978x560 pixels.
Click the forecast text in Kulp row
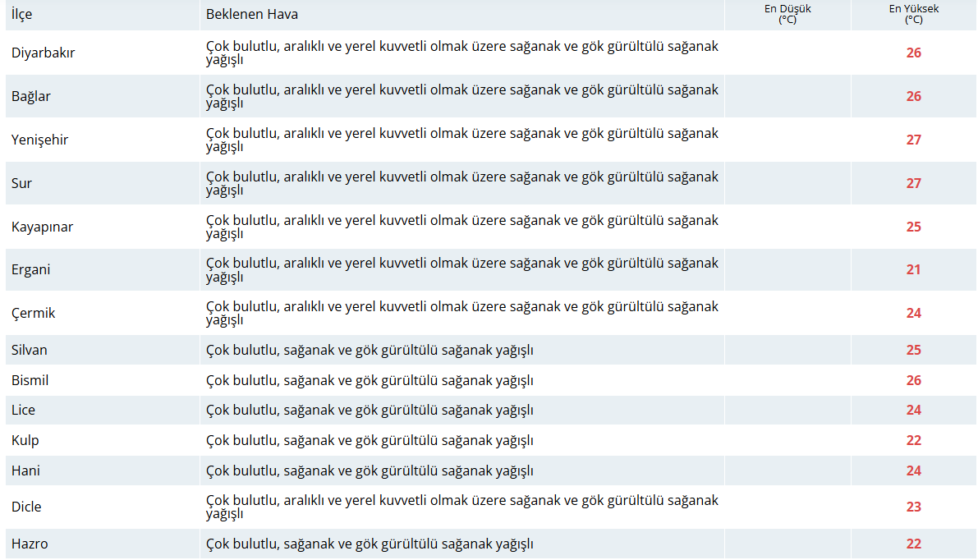[x=370, y=441]
